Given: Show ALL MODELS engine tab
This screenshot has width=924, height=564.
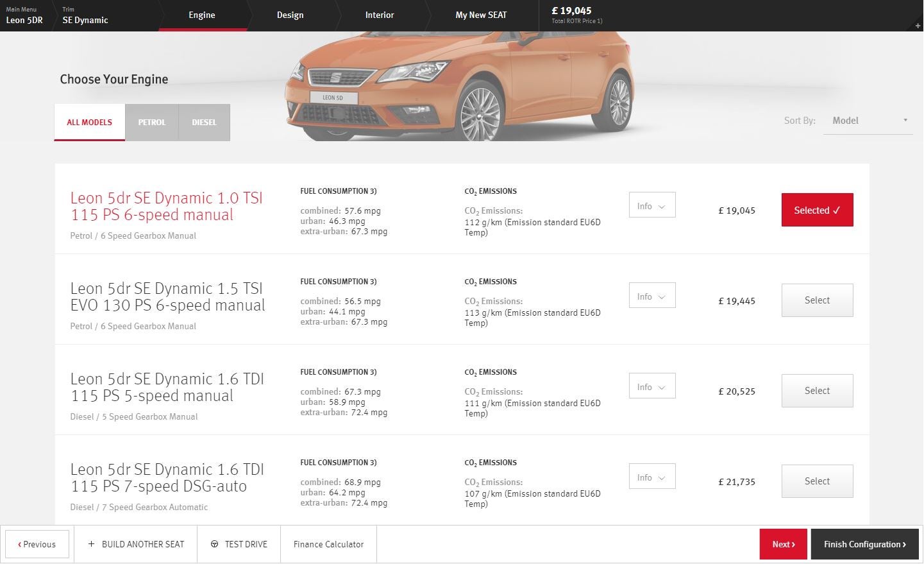Looking at the screenshot, I should point(90,122).
